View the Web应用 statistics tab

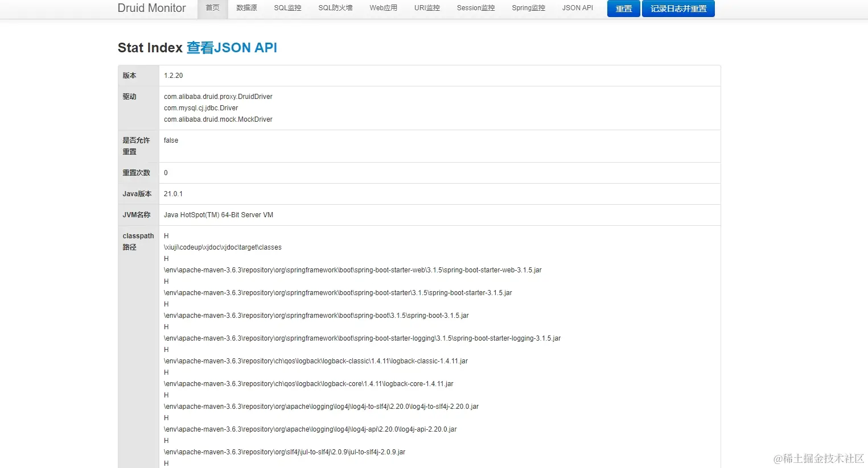(x=383, y=8)
